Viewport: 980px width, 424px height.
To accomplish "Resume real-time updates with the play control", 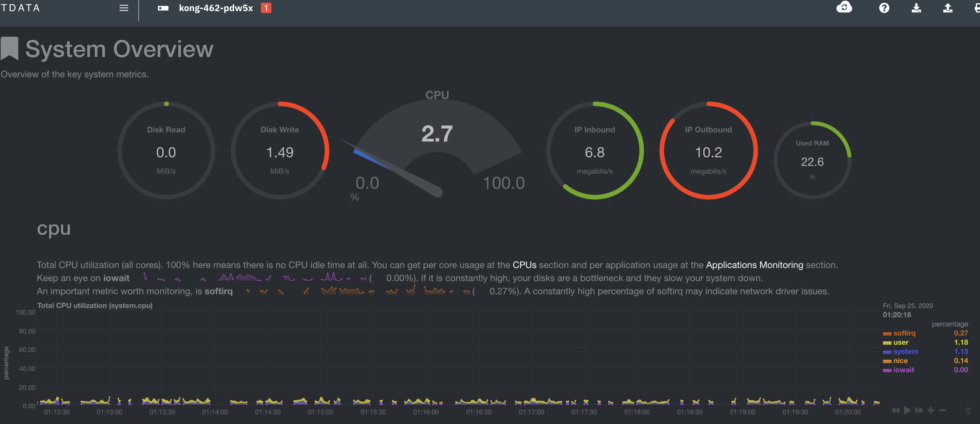I will click(x=907, y=410).
